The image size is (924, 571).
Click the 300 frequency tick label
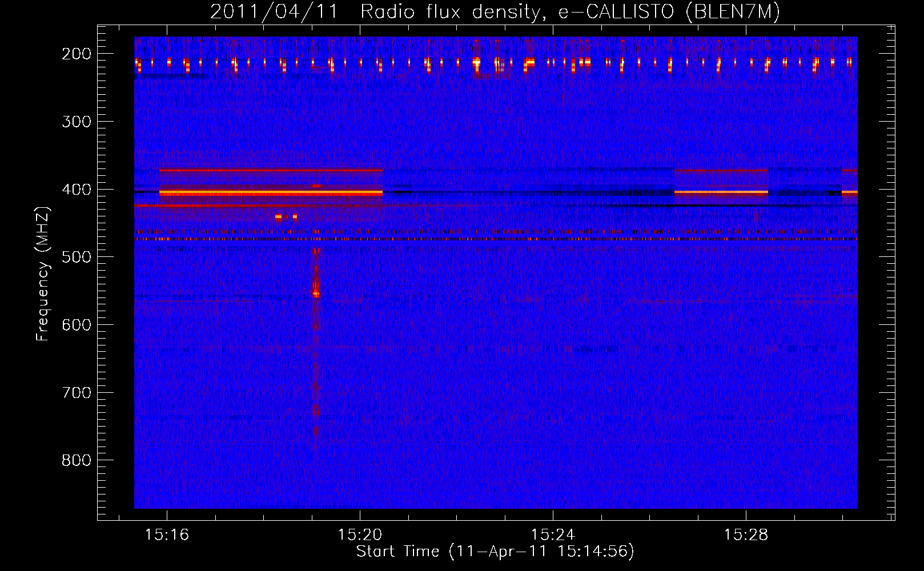click(77, 122)
